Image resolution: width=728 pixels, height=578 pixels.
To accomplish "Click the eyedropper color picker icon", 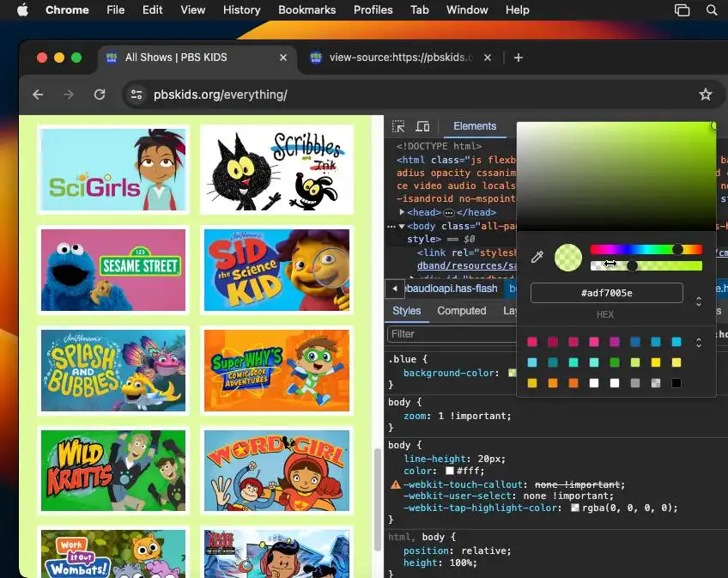I will click(x=537, y=257).
